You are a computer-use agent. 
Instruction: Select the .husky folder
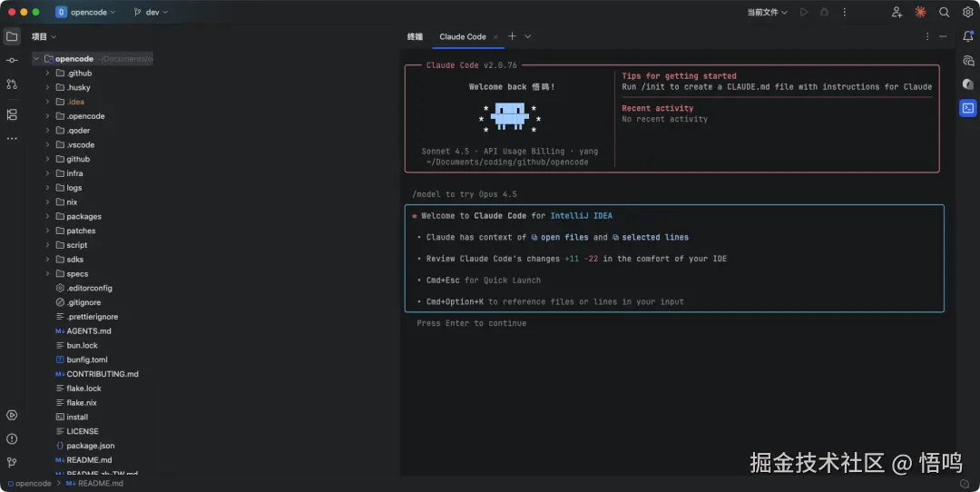pyautogui.click(x=79, y=87)
